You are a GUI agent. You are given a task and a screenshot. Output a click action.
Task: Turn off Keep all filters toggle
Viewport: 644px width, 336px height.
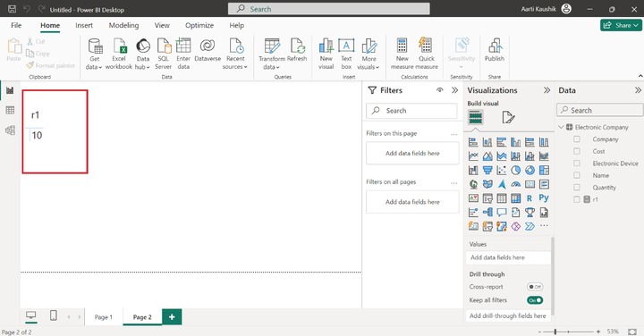[x=535, y=300]
